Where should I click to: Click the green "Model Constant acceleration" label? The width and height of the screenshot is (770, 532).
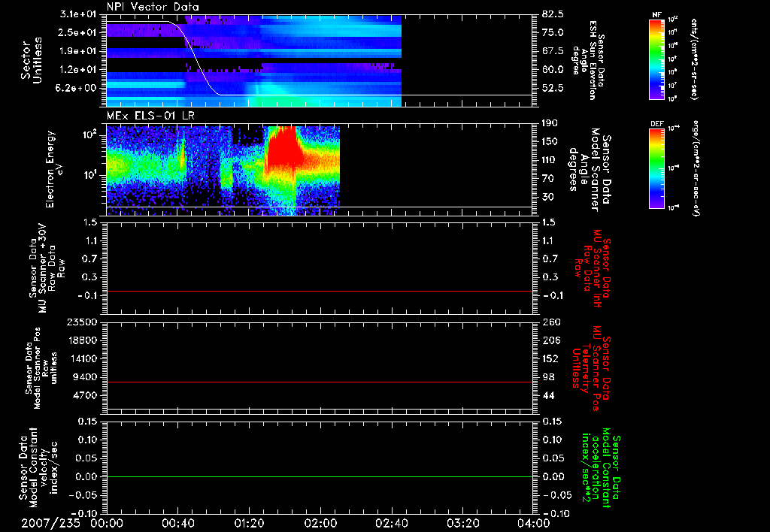tap(601, 468)
